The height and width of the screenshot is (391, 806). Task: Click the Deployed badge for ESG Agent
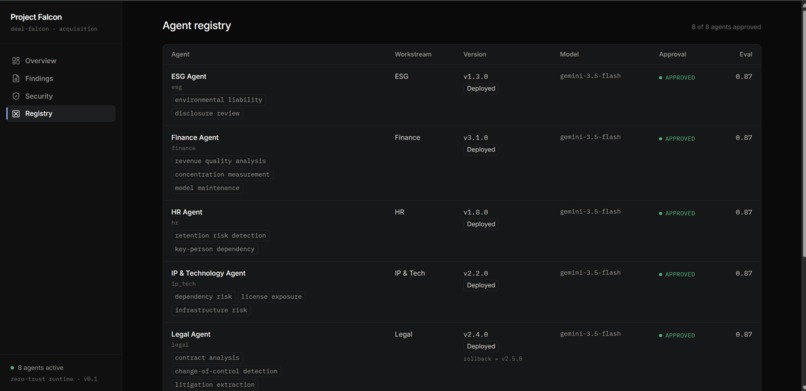pyautogui.click(x=481, y=88)
